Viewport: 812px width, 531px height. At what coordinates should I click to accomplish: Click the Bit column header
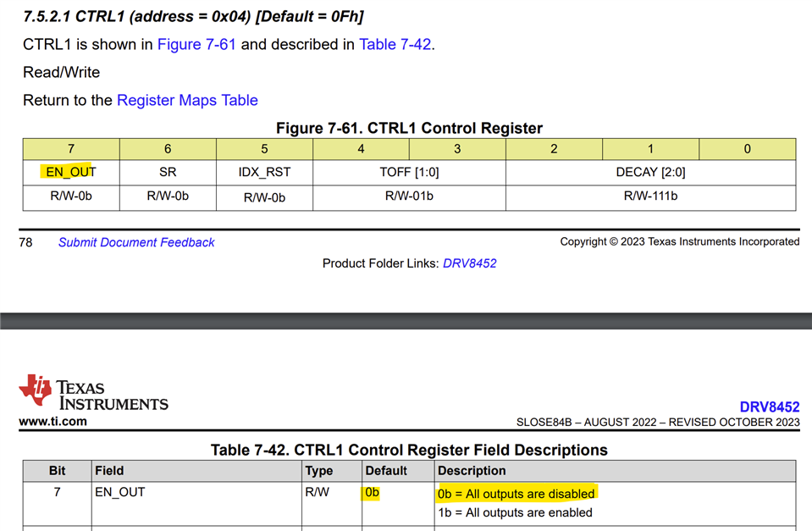(57, 470)
